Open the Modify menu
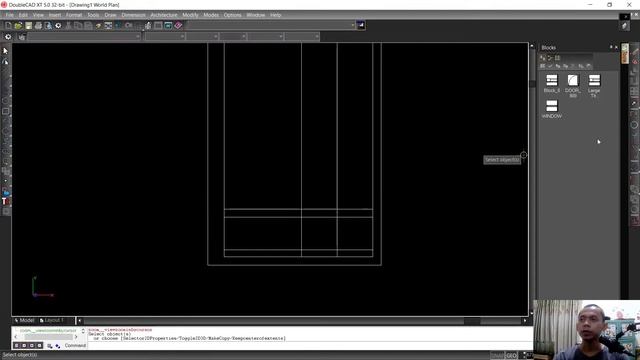640x360 pixels. point(190,15)
